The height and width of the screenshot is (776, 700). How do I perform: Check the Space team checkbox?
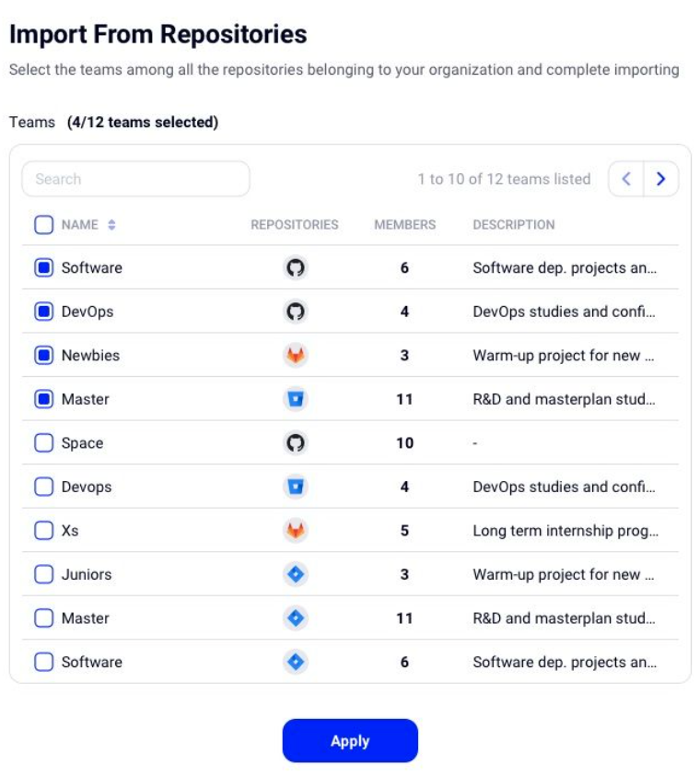pos(44,443)
